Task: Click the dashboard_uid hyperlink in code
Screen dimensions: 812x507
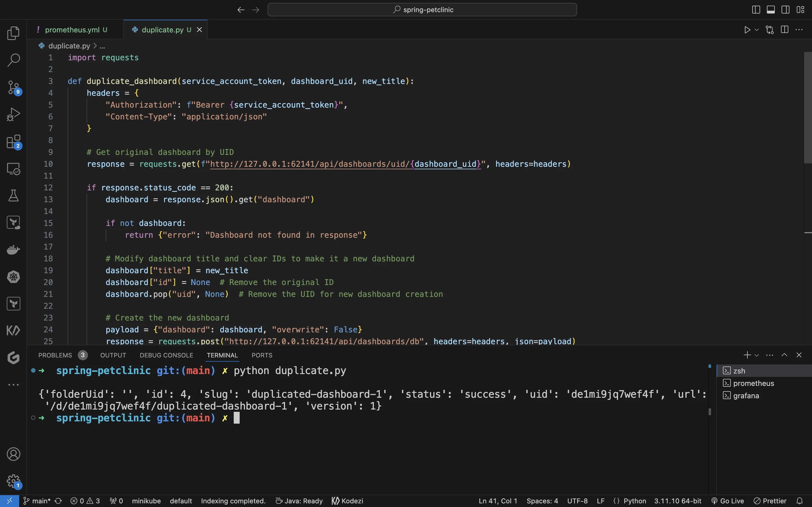Action: click(446, 164)
